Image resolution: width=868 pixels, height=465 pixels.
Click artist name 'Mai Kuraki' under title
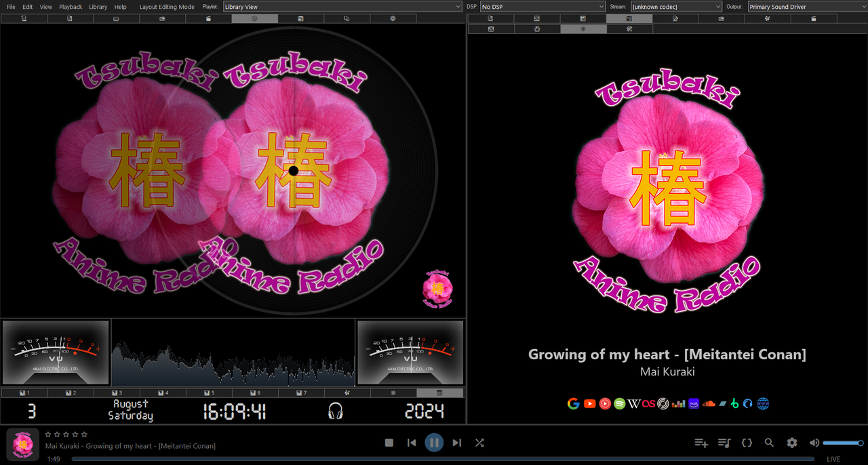click(x=667, y=371)
